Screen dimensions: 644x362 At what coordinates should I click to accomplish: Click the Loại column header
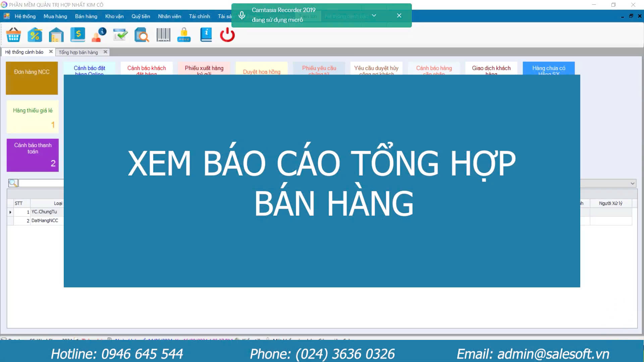point(47,203)
